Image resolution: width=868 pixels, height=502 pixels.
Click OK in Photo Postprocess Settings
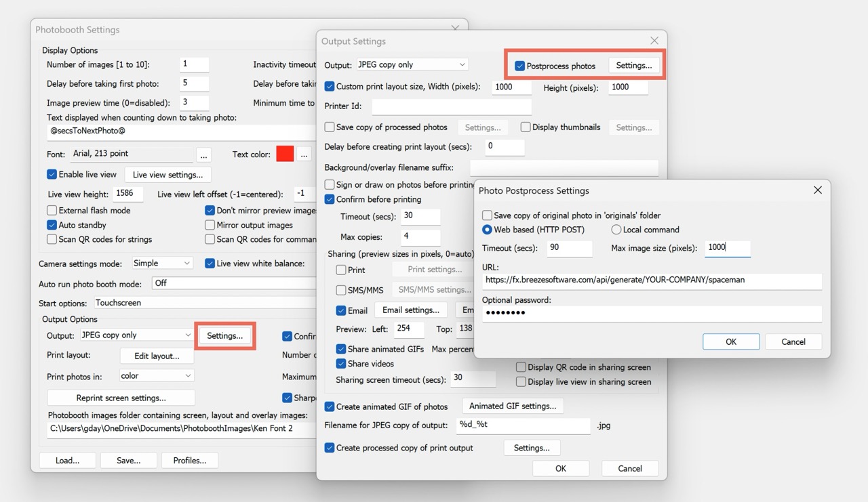pos(730,342)
